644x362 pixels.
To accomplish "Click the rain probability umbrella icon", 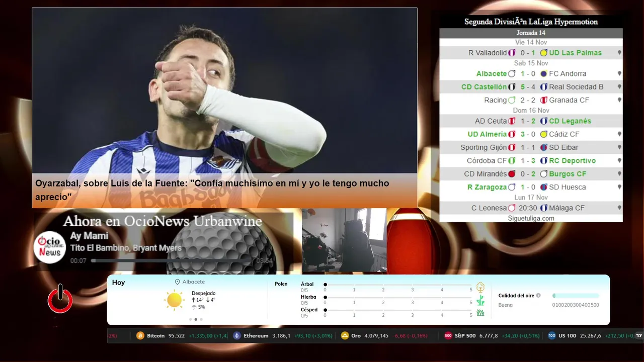I will coord(194,307).
